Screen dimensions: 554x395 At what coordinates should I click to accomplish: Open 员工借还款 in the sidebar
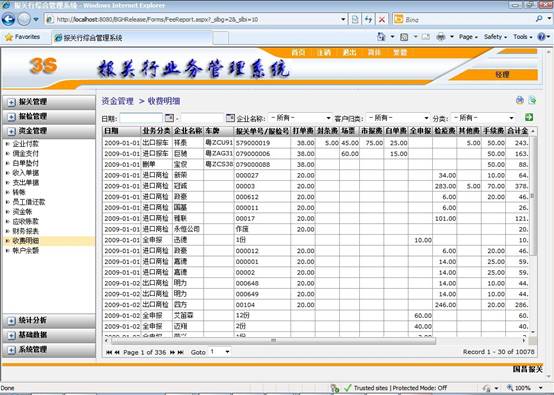(29, 202)
